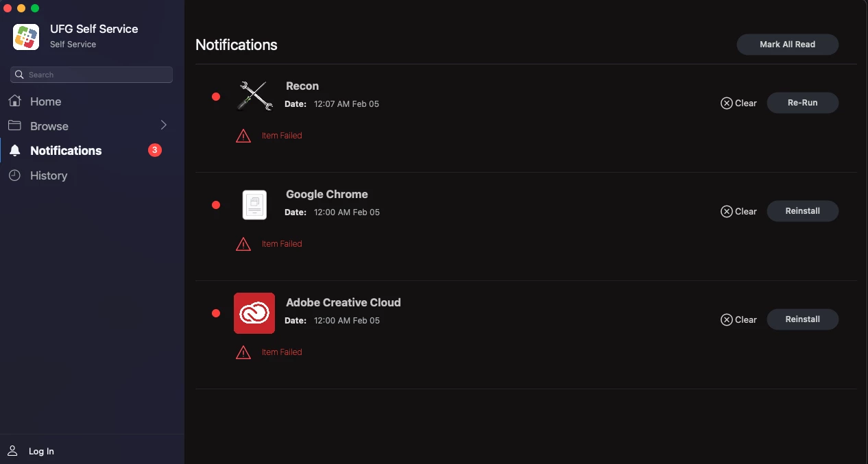Clear the Recon notification

(738, 103)
